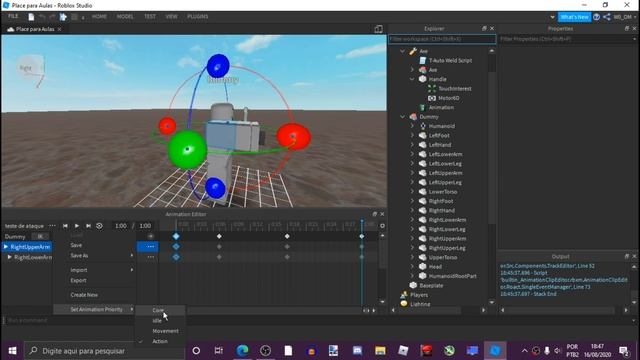Click the What's New button
This screenshot has width=640, height=360.
pos(574,17)
